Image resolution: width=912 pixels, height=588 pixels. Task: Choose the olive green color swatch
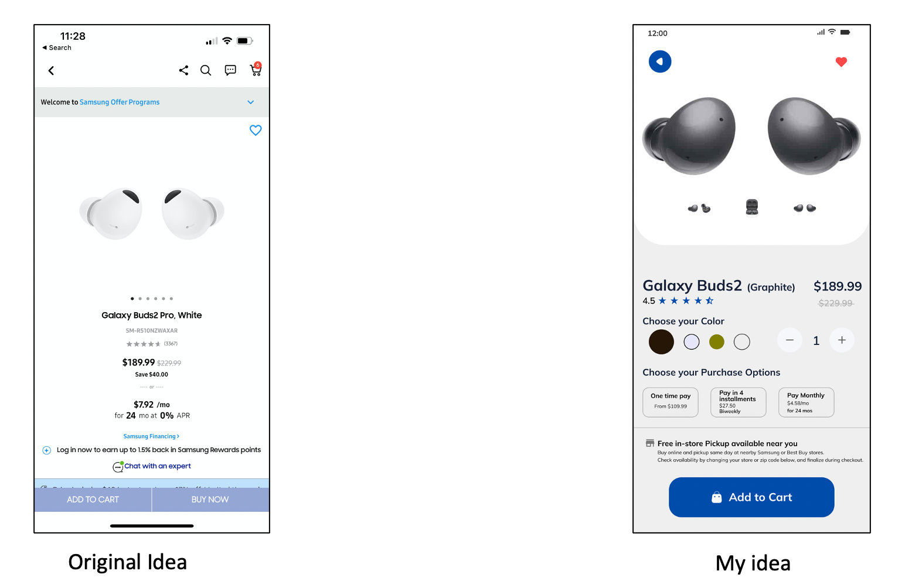(x=717, y=342)
